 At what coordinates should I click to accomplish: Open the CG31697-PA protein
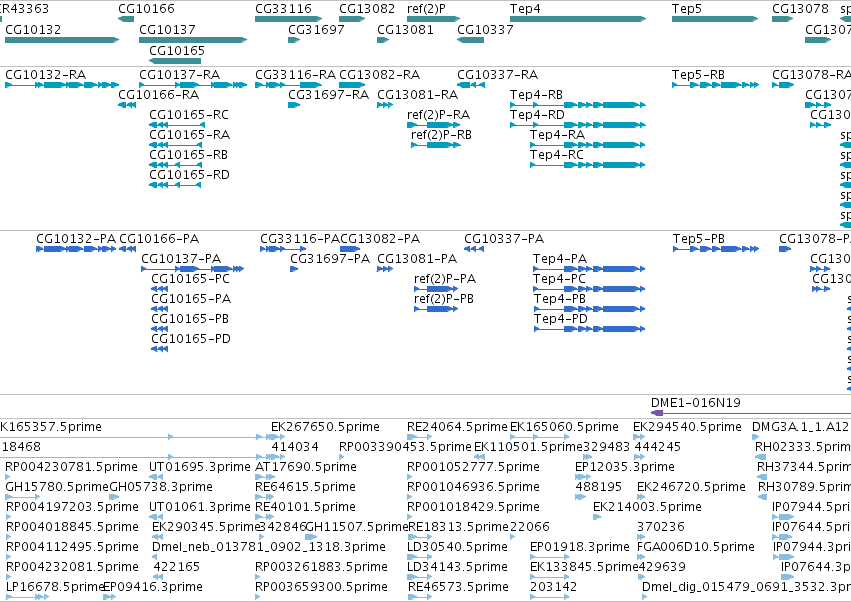[294, 269]
